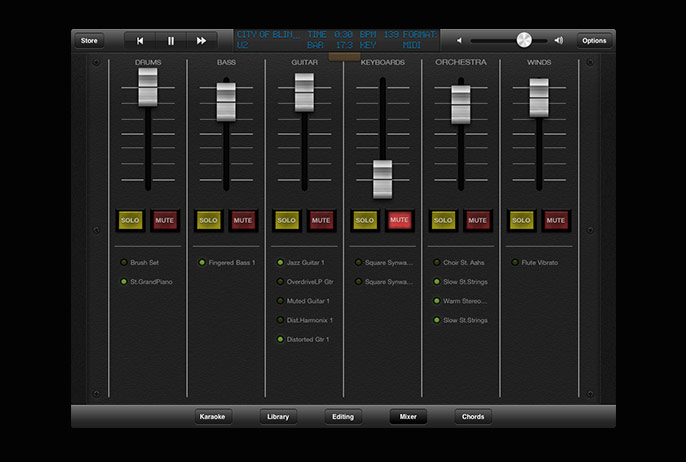
Task: Click the Drums volume fader
Action: pos(148,87)
